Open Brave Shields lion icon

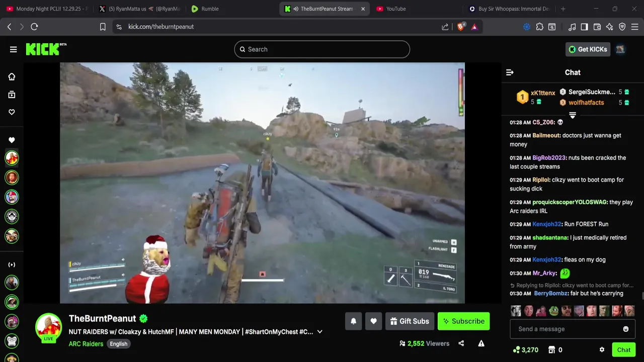[x=461, y=27]
